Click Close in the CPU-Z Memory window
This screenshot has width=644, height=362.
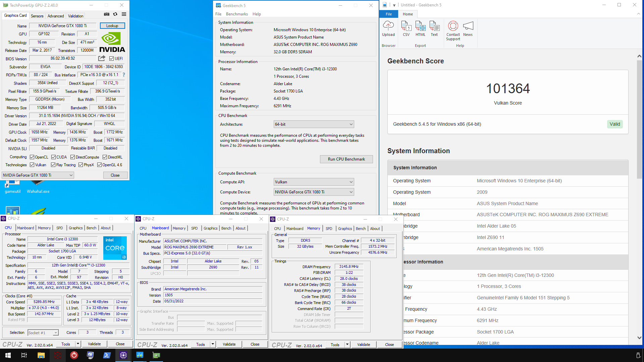click(x=389, y=345)
